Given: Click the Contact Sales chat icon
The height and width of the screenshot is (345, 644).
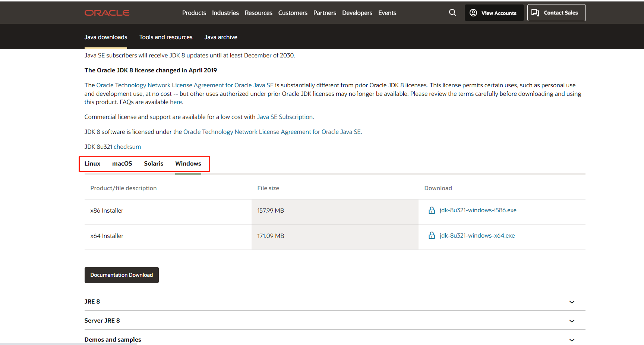Looking at the screenshot, I should click(x=536, y=12).
